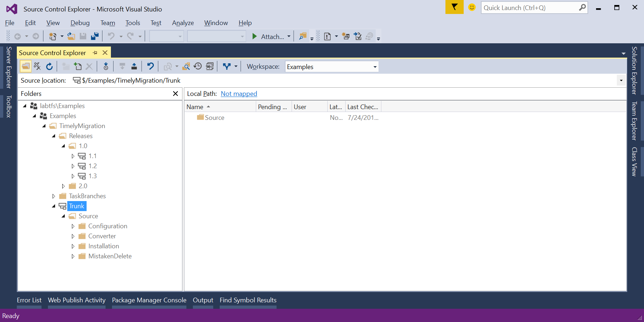
Task: Select the Source row in file list
Action: point(215,118)
